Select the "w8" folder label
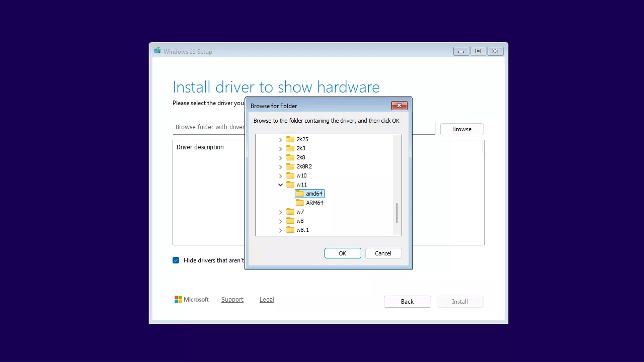This screenshot has height=362, width=644. tap(300, 221)
